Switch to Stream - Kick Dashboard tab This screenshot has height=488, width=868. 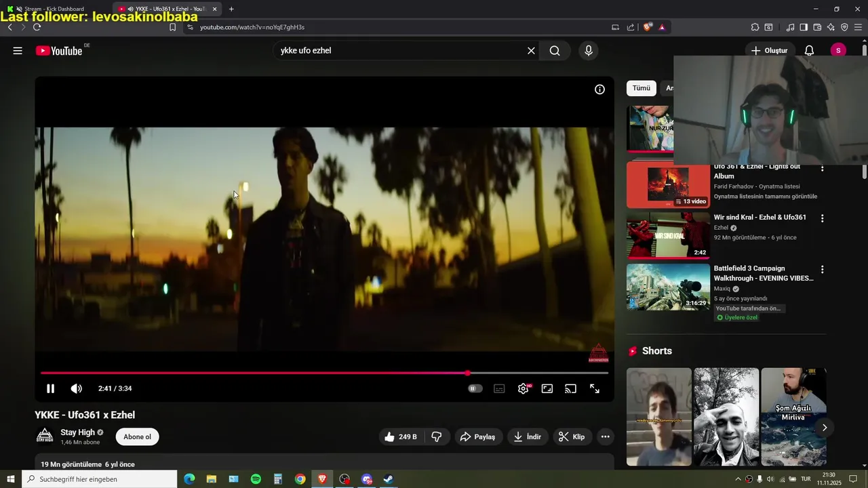[54, 9]
